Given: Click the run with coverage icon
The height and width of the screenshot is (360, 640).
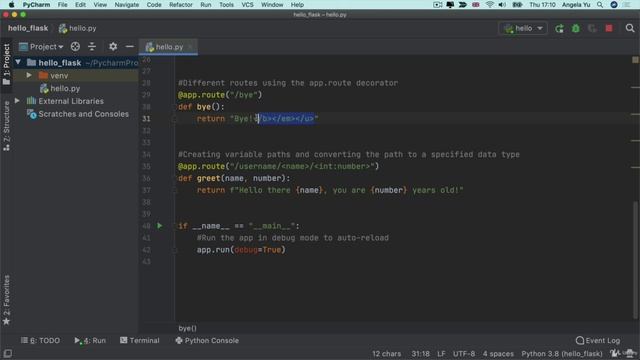Looking at the screenshot, I should pos(592,29).
